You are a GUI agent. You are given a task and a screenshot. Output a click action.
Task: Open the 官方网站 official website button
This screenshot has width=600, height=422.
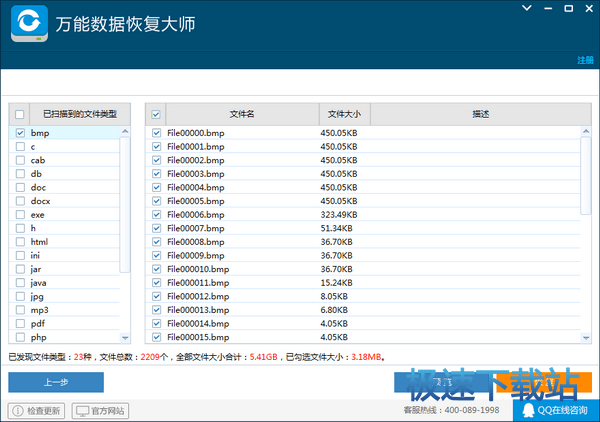[x=100, y=411]
